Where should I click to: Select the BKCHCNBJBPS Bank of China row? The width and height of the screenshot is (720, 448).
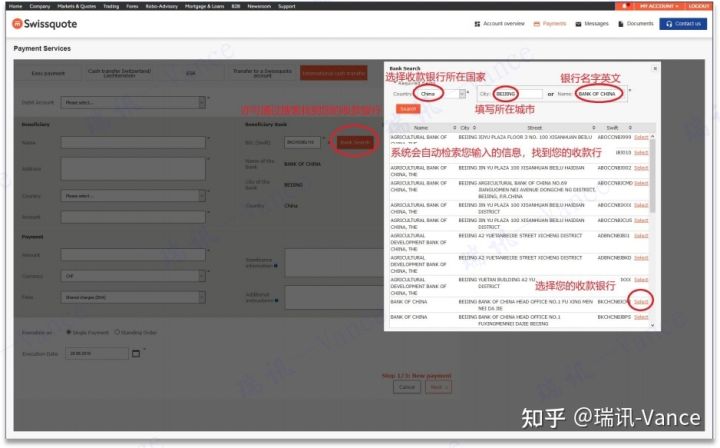[641, 317]
